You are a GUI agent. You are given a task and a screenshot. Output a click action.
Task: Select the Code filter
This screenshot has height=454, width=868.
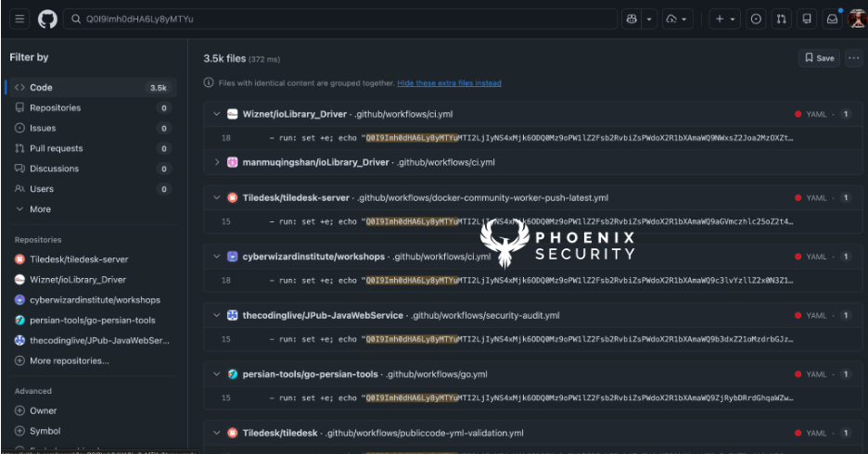pos(93,87)
